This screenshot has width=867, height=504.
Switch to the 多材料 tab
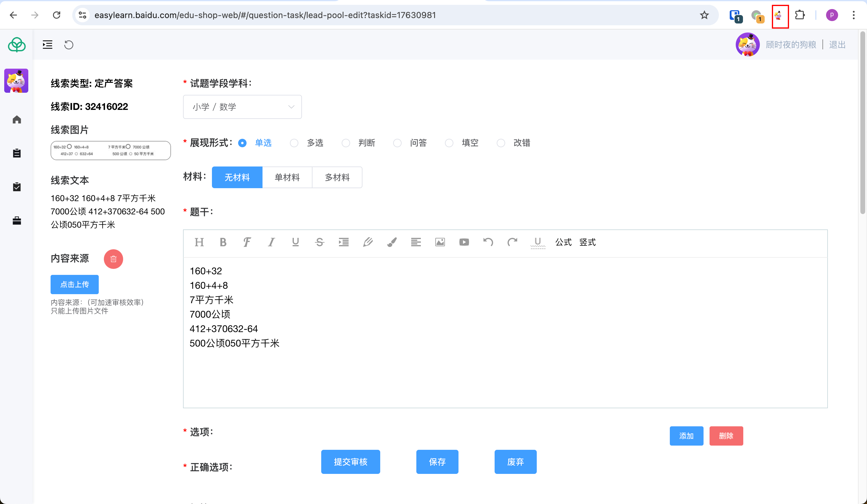point(337,178)
